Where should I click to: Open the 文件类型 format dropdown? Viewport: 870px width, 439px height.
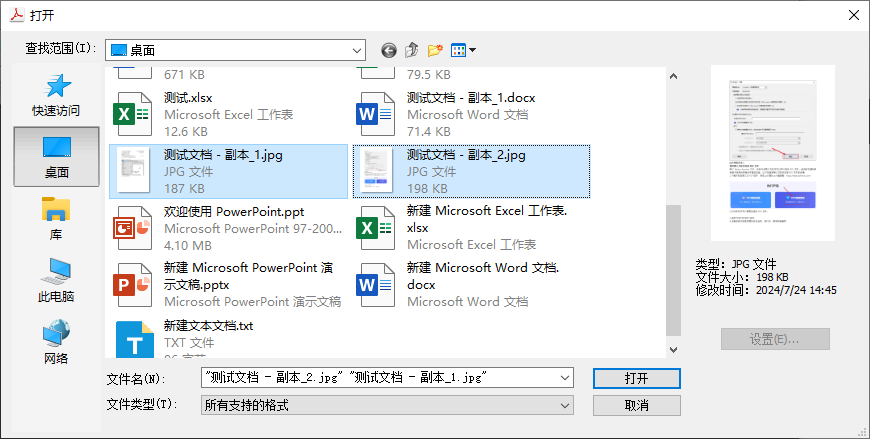coord(566,405)
